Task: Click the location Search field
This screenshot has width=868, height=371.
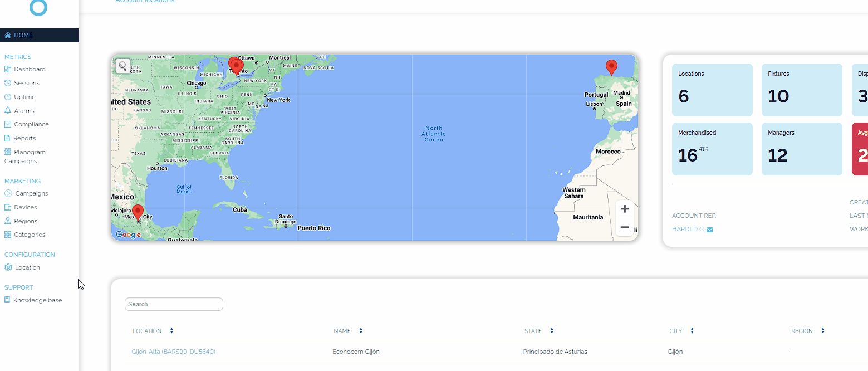Action: click(174, 304)
